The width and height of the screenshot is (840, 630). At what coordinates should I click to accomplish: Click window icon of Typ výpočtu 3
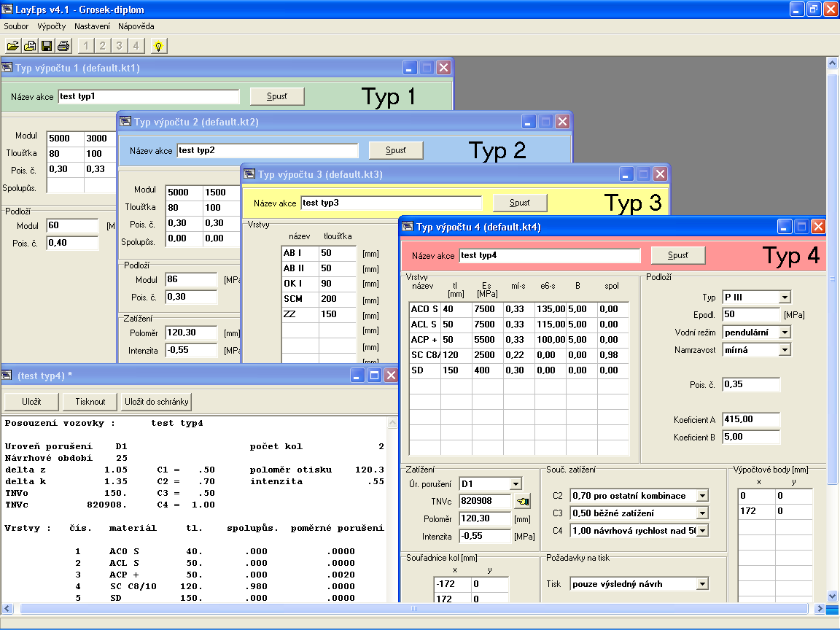coord(249,174)
